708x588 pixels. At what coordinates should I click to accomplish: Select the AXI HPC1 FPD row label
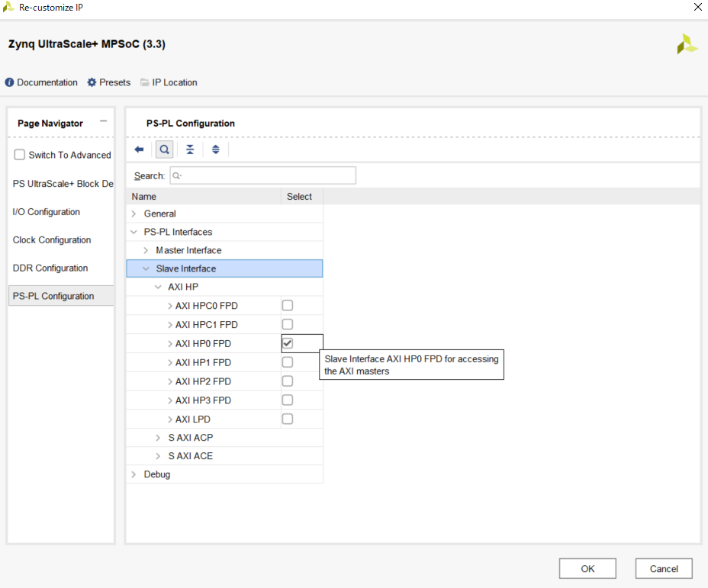[x=206, y=325]
